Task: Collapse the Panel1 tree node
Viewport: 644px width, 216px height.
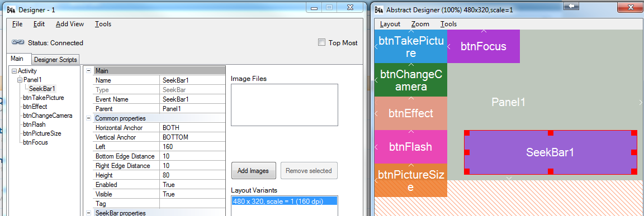Action: [20, 80]
